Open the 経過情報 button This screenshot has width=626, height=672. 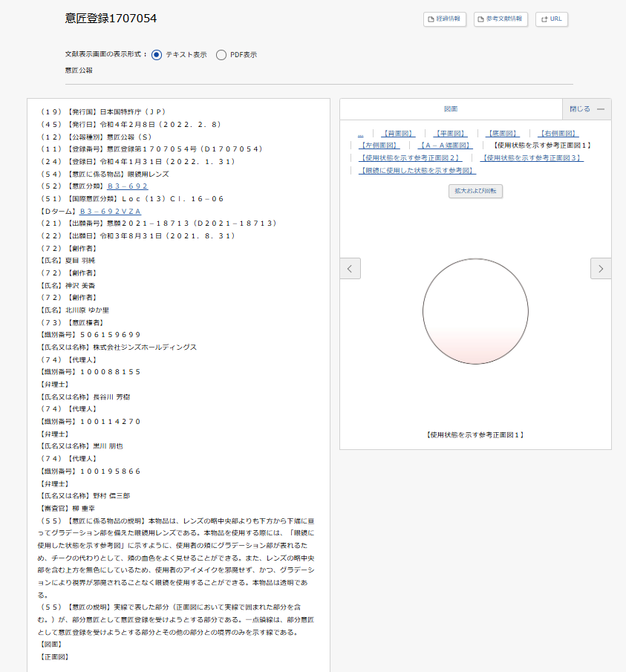click(444, 19)
